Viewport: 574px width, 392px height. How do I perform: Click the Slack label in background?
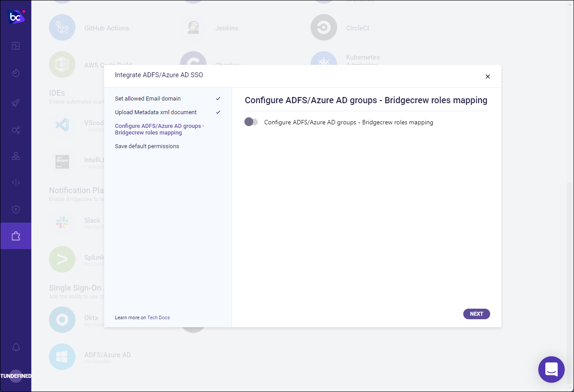pyautogui.click(x=92, y=220)
